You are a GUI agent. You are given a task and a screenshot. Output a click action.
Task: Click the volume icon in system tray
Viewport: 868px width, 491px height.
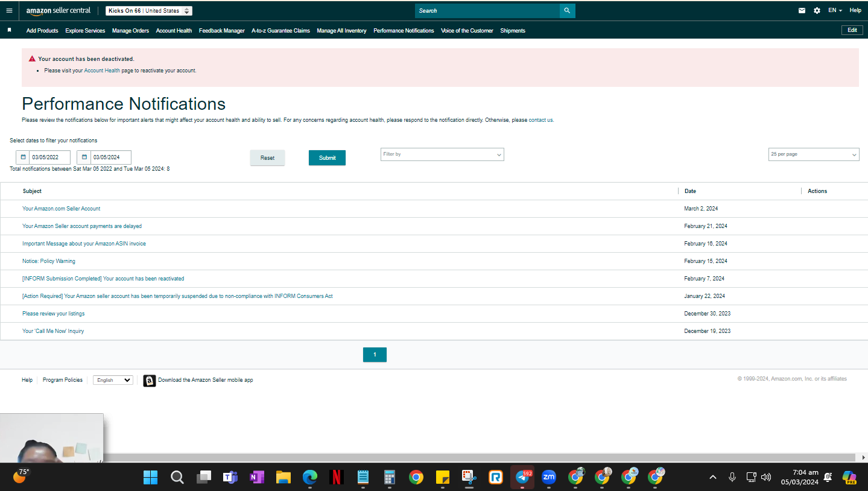click(x=766, y=477)
